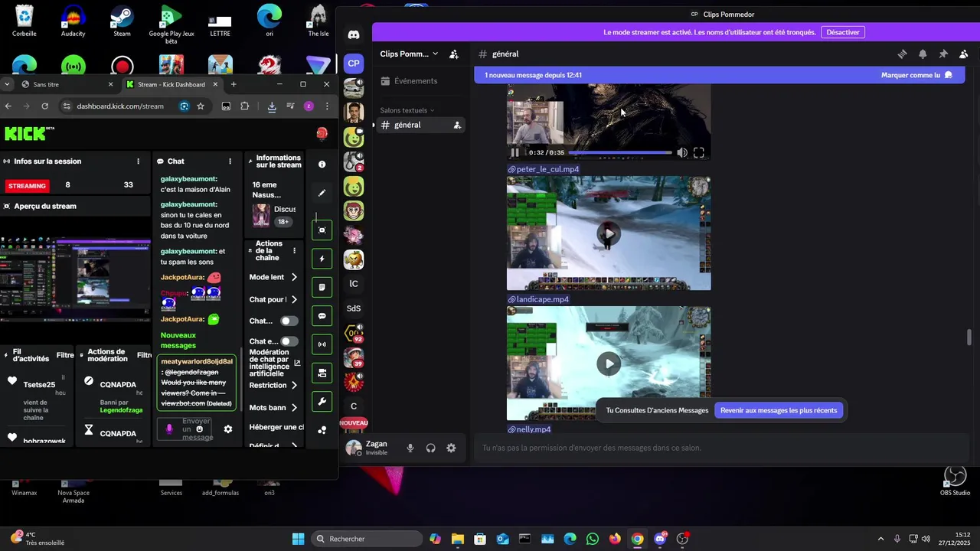Deafen headphones in Discord user panel
This screenshot has height=551, width=980.
coord(431,448)
